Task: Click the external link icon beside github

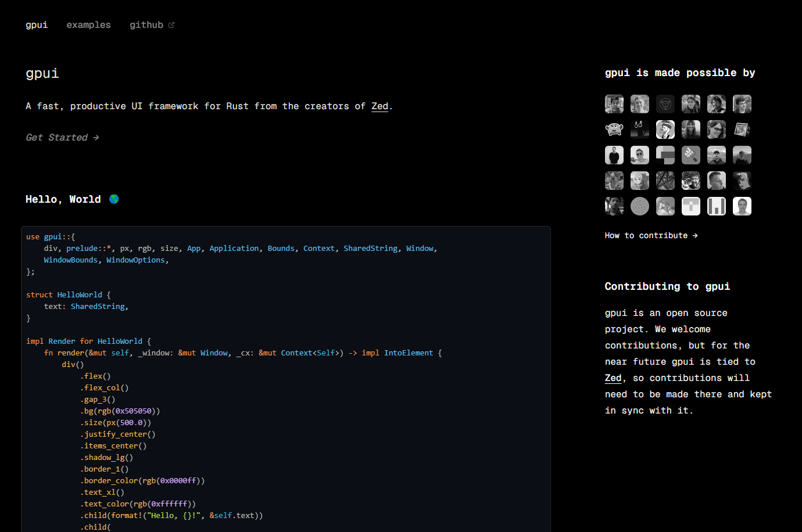Action: click(171, 25)
